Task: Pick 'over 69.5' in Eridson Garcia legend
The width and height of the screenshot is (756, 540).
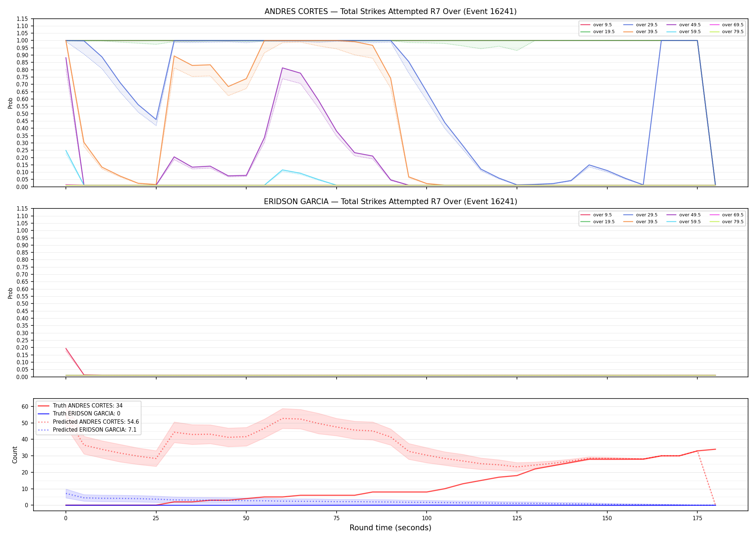Action: 733,215
